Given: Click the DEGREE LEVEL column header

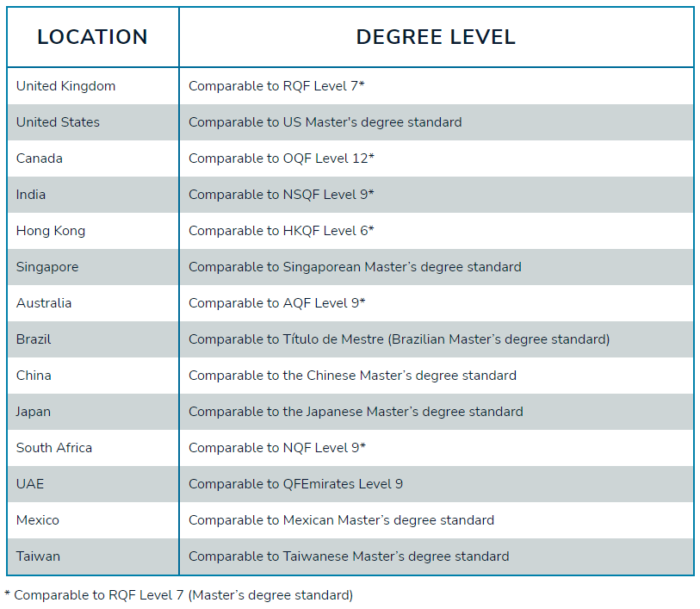Looking at the screenshot, I should 436,37.
